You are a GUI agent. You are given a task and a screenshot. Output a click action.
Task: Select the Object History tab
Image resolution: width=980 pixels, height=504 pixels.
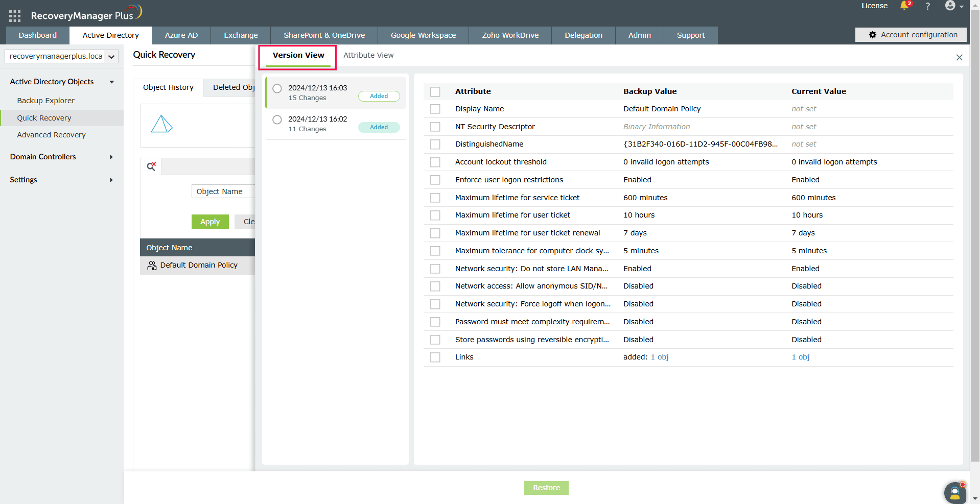coord(168,87)
